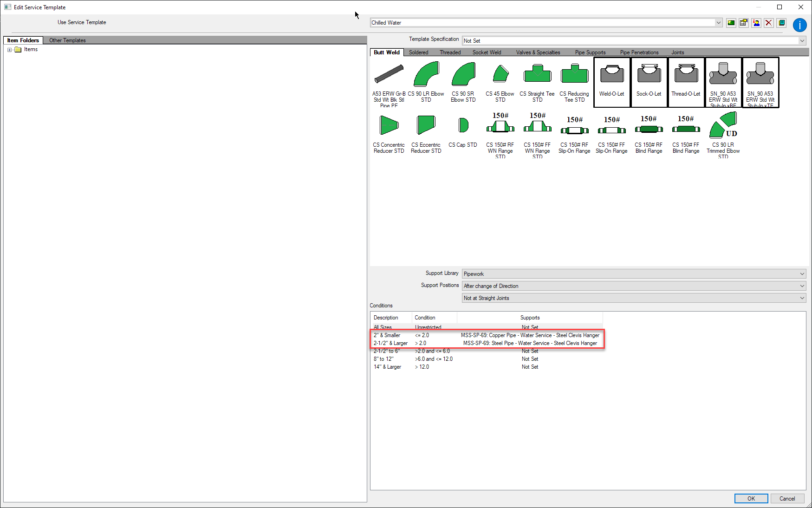Expand the Items tree folder
Viewport: 812px width, 508px height.
click(10, 49)
